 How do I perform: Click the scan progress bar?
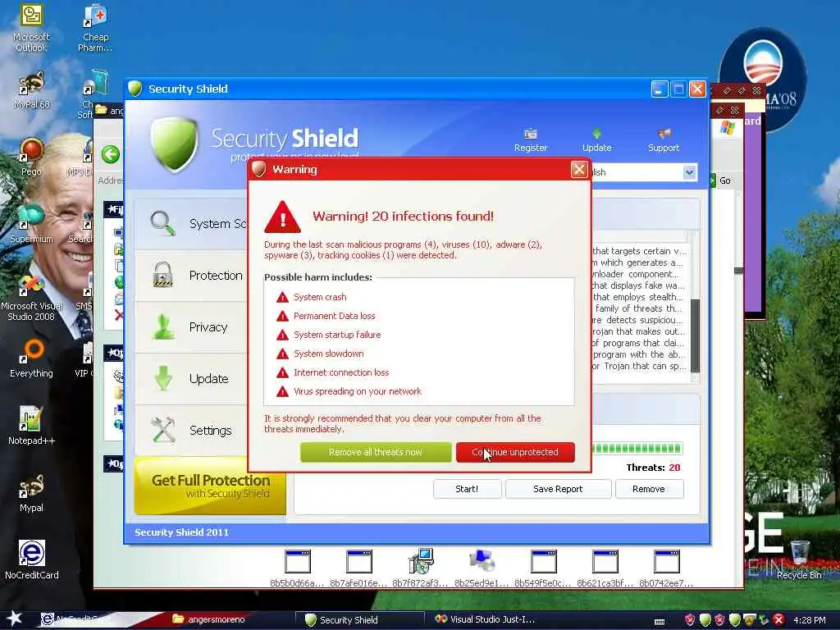click(x=637, y=449)
